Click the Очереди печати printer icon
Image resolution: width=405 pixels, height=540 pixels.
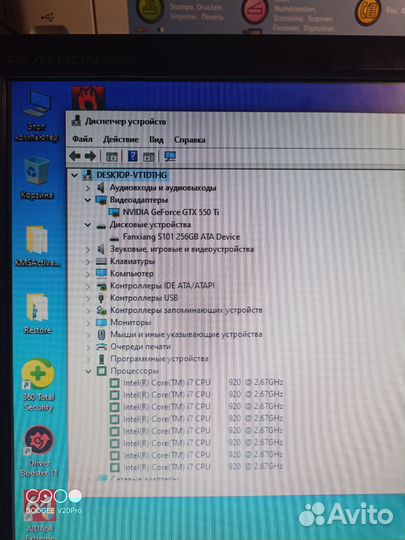[101, 347]
